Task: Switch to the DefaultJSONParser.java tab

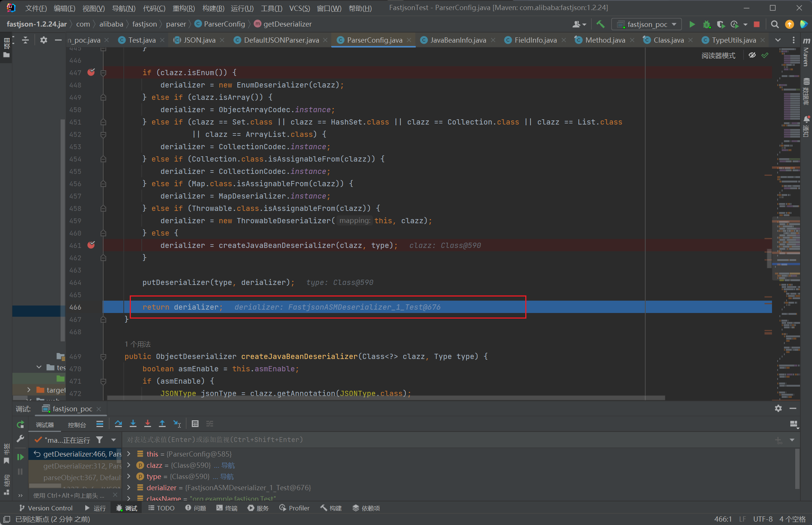Action: coord(281,40)
